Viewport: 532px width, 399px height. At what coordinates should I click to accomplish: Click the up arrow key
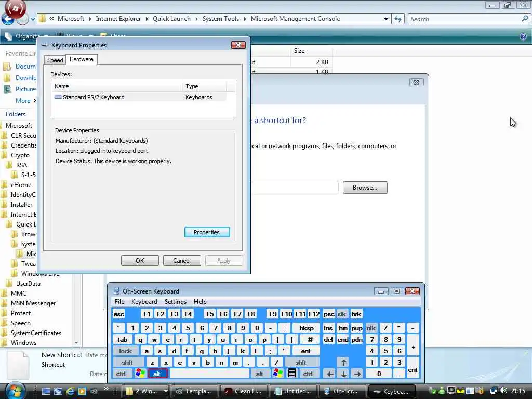coord(343,362)
